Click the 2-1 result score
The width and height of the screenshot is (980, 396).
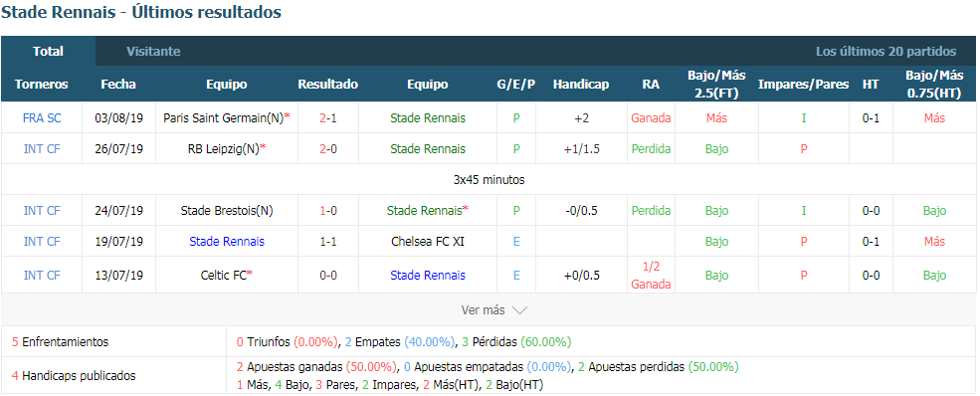click(x=328, y=117)
